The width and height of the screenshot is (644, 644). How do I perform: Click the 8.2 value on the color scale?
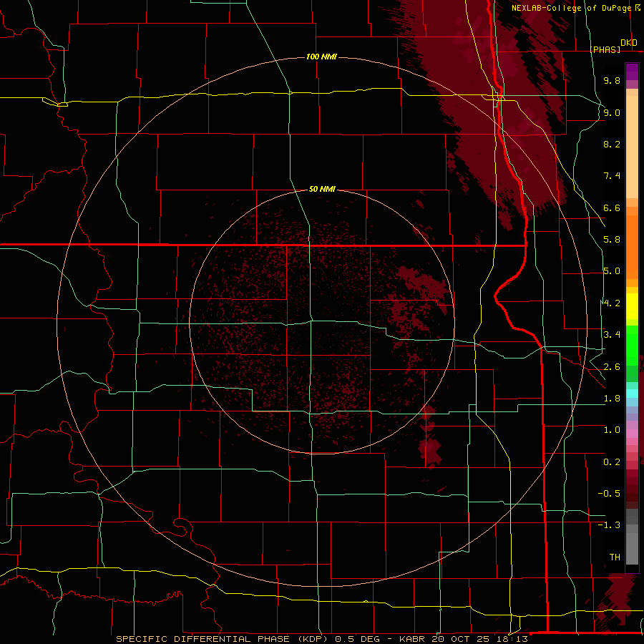(612, 144)
